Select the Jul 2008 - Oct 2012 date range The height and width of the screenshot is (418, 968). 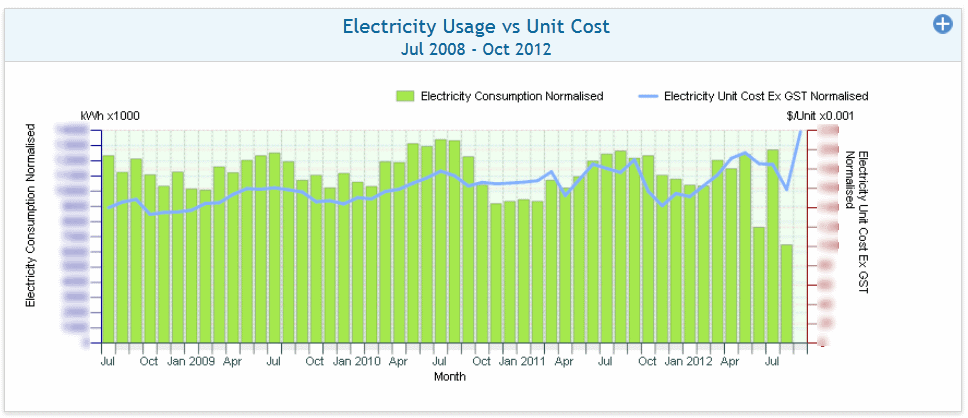pyautogui.click(x=476, y=48)
